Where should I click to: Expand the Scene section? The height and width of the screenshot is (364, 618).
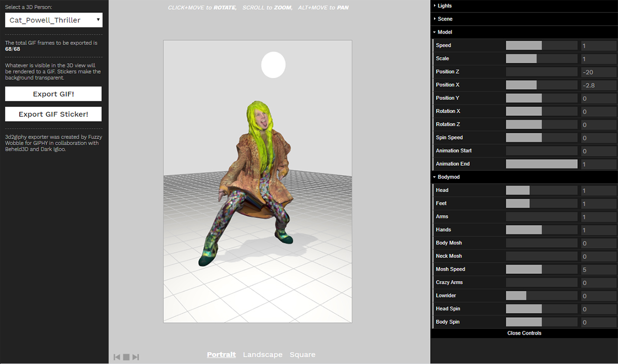[x=445, y=19]
